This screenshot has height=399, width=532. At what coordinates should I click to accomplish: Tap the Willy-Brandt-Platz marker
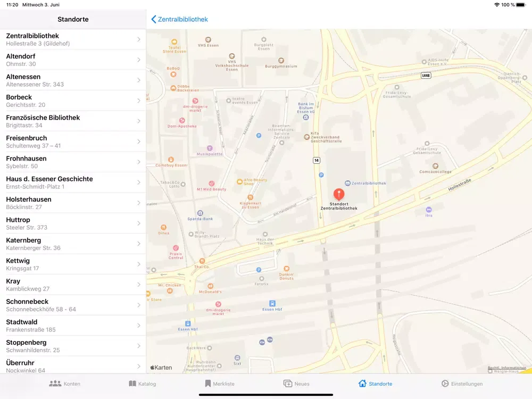(191, 234)
